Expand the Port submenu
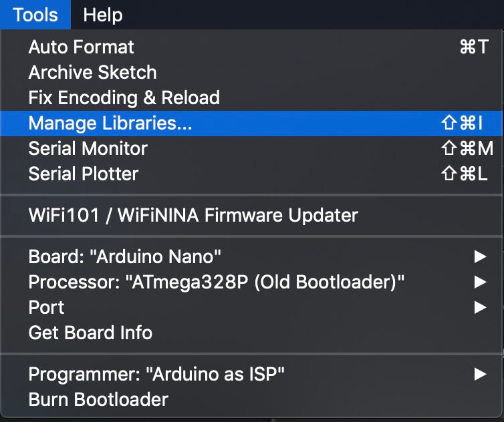This screenshot has height=422, width=504. coord(251,307)
